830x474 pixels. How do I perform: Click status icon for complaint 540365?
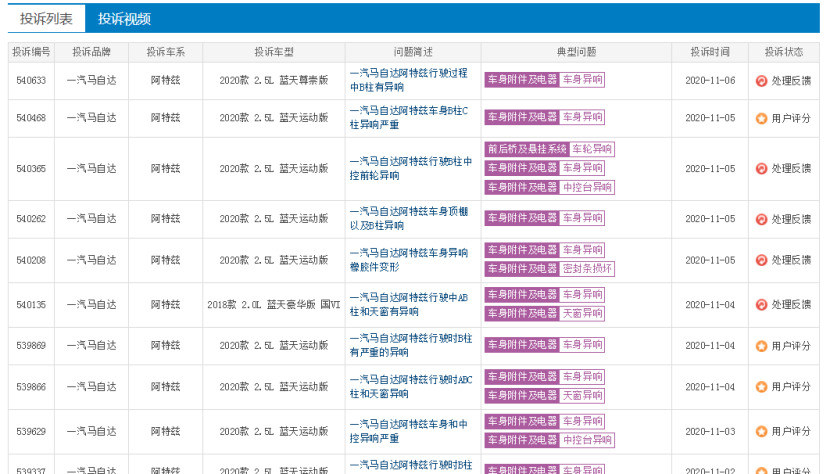click(x=761, y=169)
